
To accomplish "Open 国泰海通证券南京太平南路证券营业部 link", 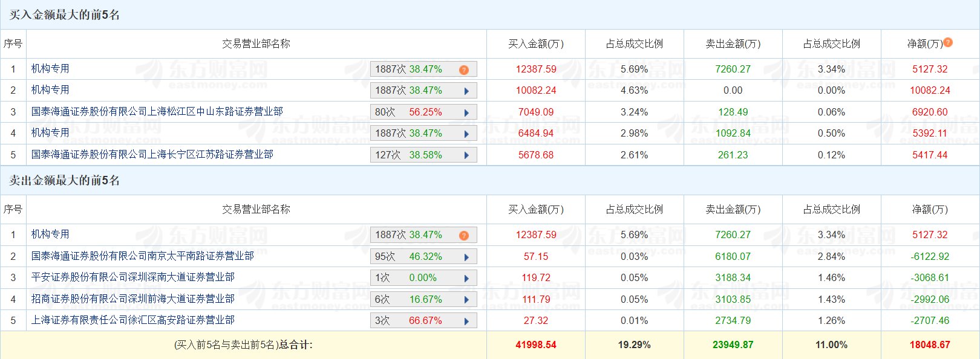I will point(143,256).
